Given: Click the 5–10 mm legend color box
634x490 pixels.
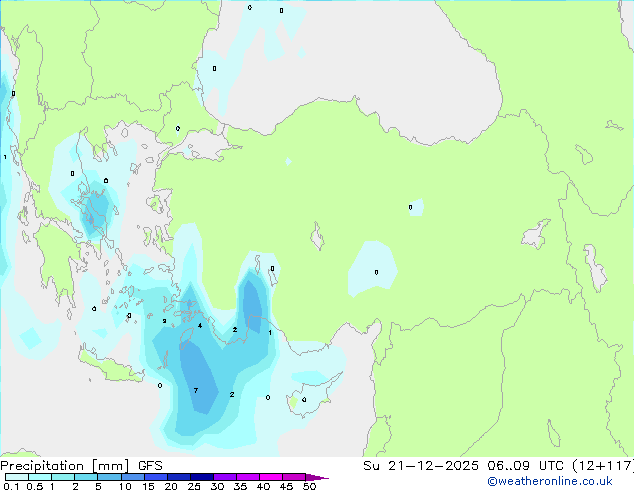Looking at the screenshot, I should click(109, 477).
